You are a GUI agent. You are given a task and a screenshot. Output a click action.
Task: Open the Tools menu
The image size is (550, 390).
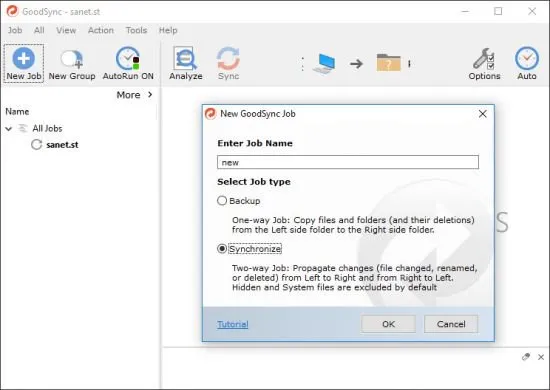click(136, 30)
